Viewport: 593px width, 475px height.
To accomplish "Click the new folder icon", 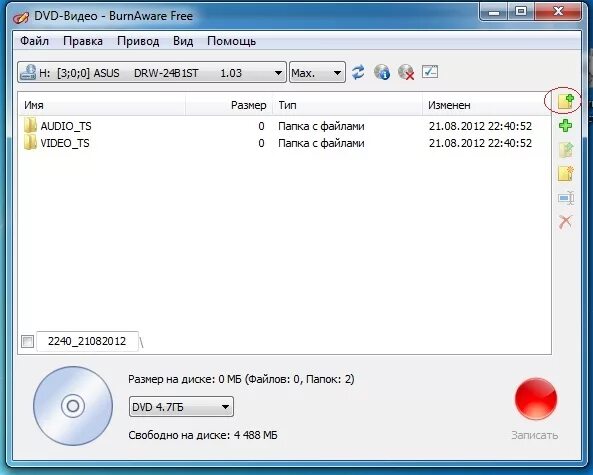I will 566,174.
